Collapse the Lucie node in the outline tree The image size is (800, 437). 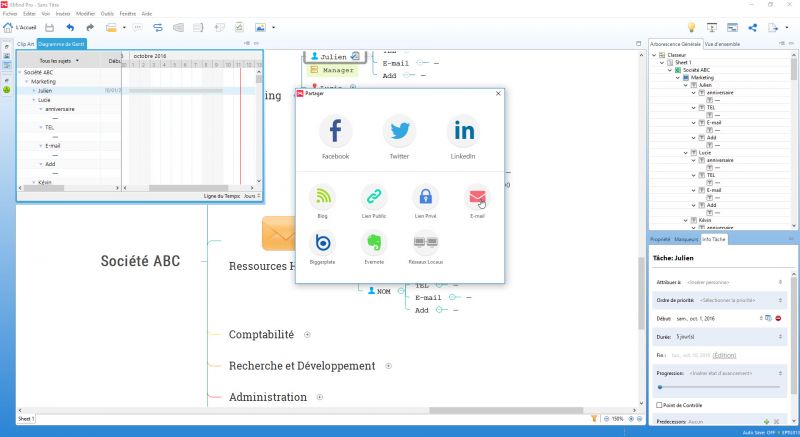(x=686, y=152)
